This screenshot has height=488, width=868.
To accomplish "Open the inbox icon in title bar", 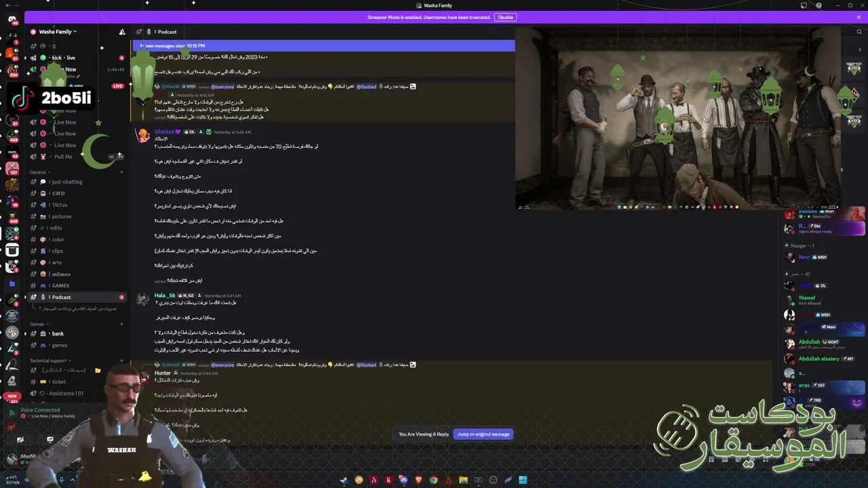I will pos(804,5).
